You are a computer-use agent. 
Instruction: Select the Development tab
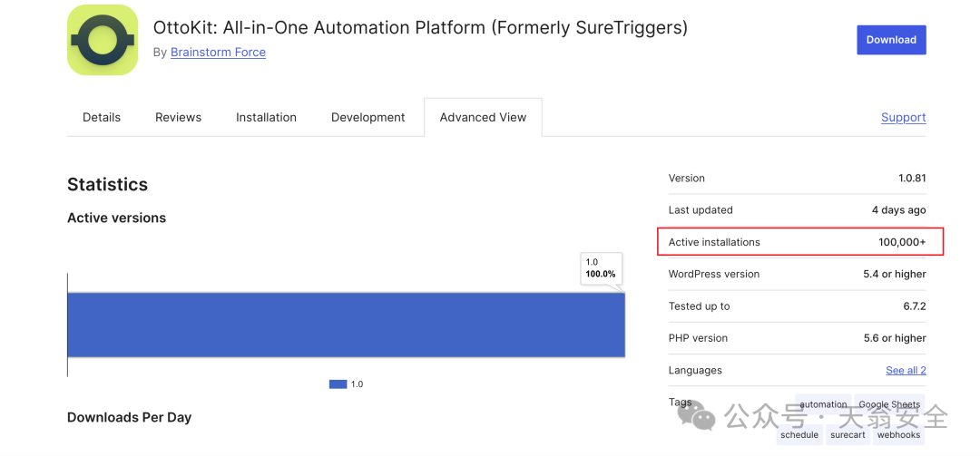pos(368,118)
